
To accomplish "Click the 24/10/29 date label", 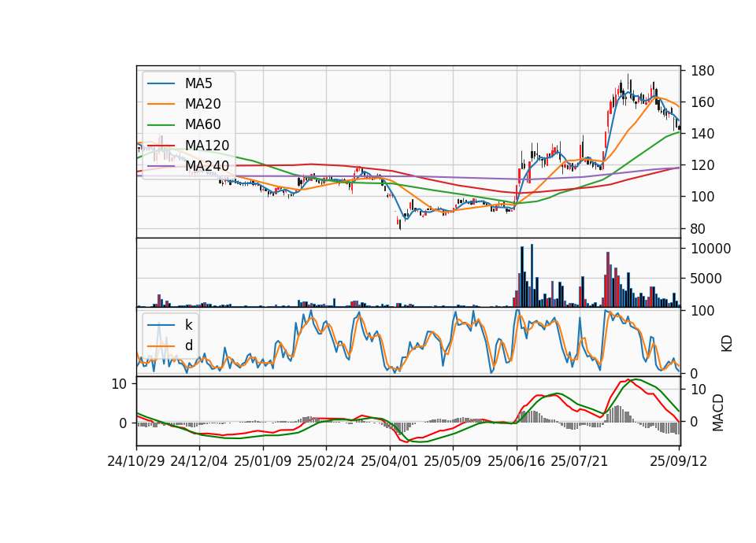I will pyautogui.click(x=136, y=461).
